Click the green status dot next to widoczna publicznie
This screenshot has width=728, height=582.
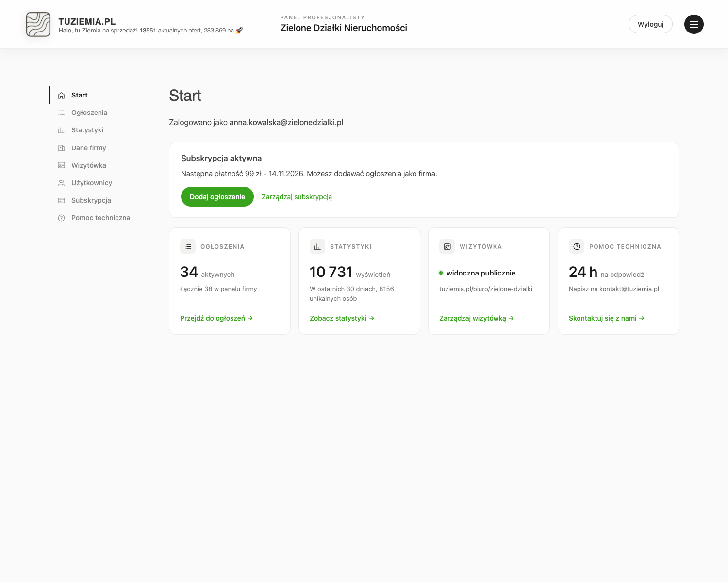441,273
